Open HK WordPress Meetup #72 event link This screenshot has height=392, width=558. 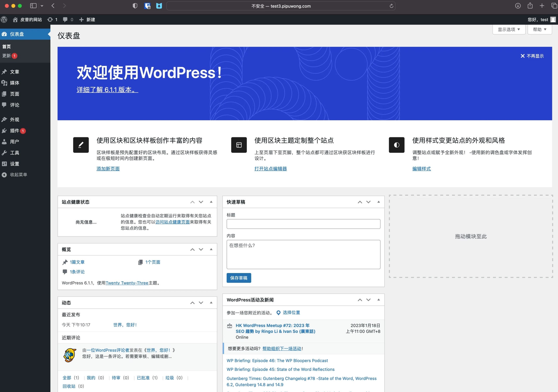pos(275,328)
